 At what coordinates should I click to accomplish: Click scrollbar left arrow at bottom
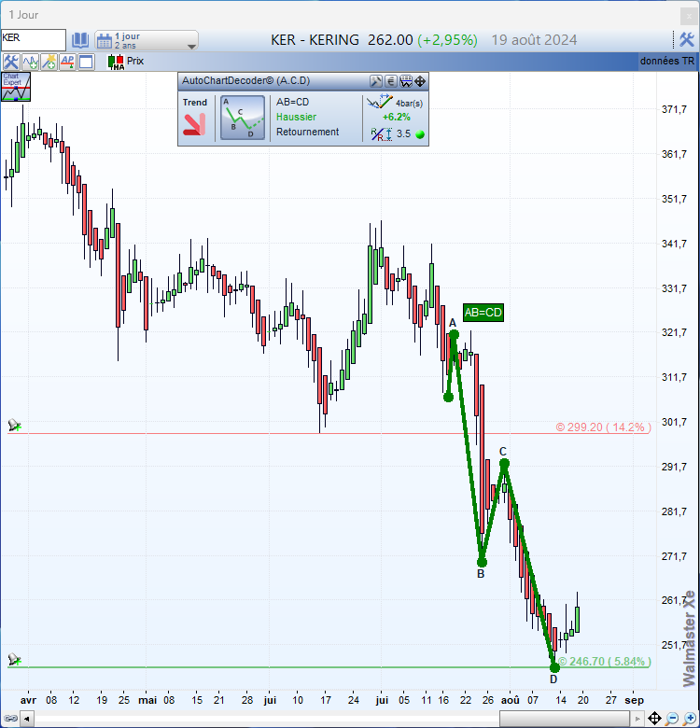click(x=26, y=719)
